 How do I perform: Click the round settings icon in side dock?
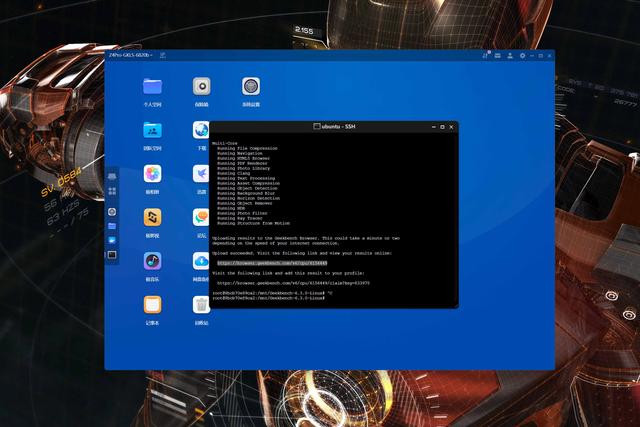click(112, 212)
